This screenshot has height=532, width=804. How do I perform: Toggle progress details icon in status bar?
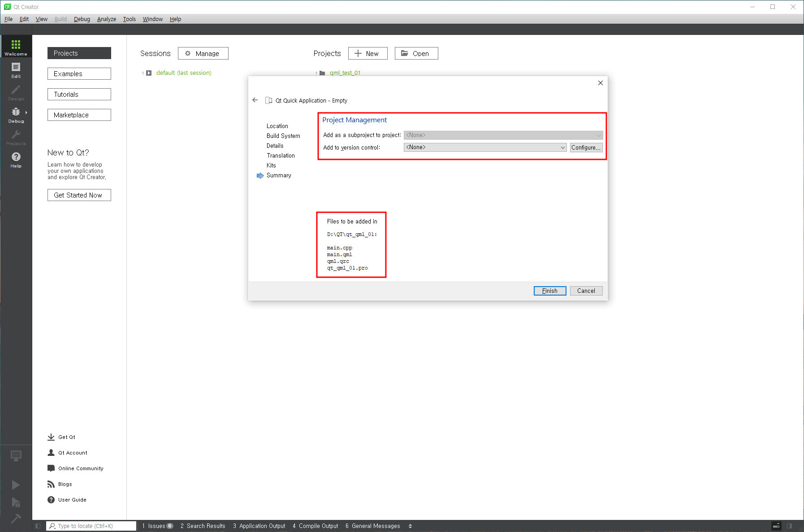coord(776,526)
